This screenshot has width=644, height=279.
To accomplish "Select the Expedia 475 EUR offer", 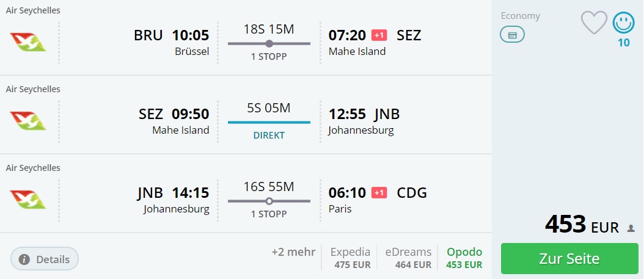I will pyautogui.click(x=350, y=258).
